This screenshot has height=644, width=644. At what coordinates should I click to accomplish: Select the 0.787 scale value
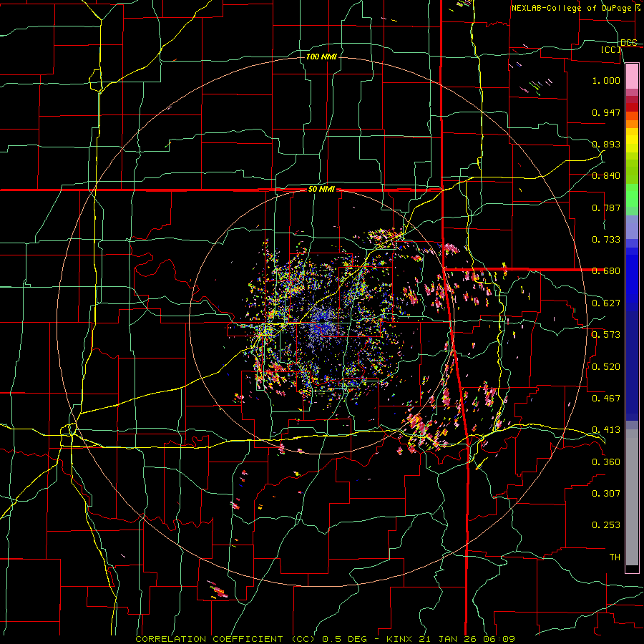coord(606,208)
